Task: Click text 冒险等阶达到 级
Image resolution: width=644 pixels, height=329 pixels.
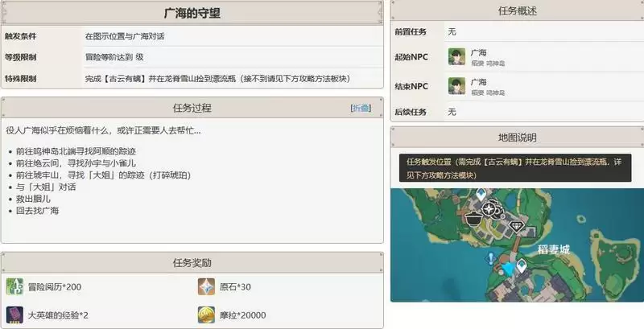Action: 114,57
